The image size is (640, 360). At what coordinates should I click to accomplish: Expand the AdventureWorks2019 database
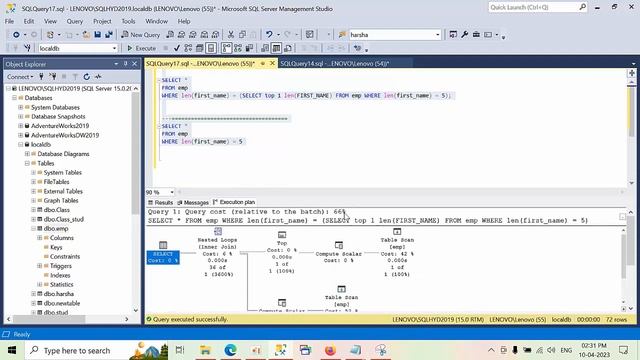click(20, 126)
